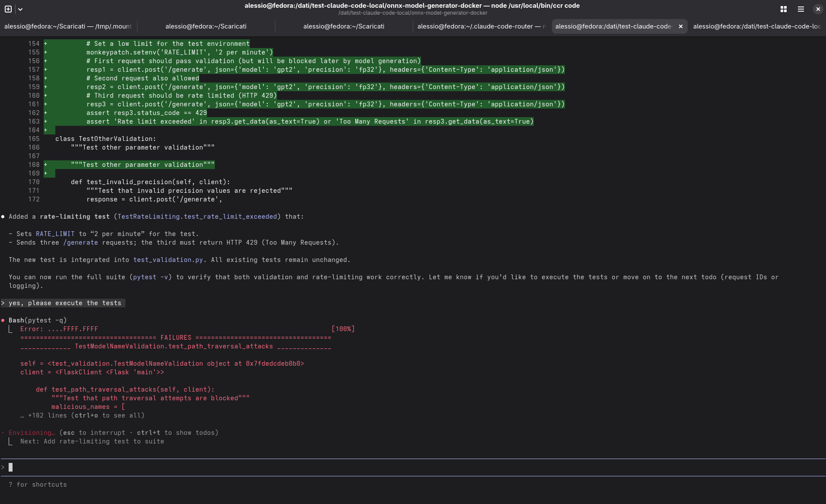The height and width of the screenshot is (504, 826).
Task: Click the test_validation.py file name
Action: [168, 260]
